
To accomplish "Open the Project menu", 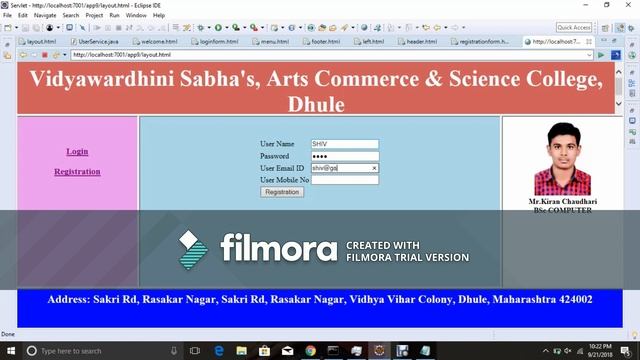I will coord(94,16).
